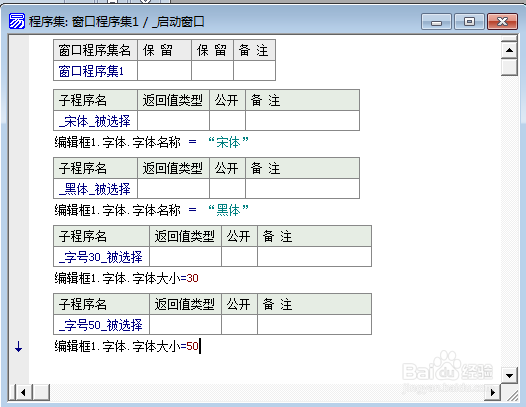
Task: Click the E-language window icon in title bar
Action: (x=17, y=21)
